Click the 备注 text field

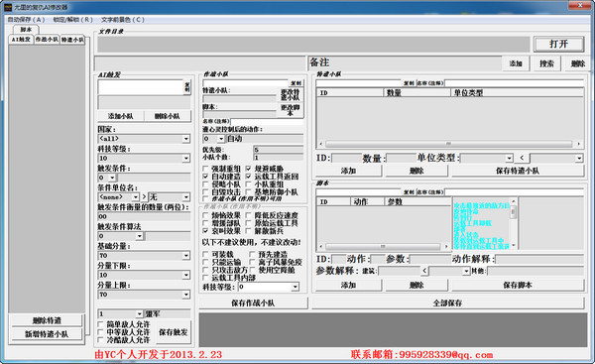[x=406, y=62]
